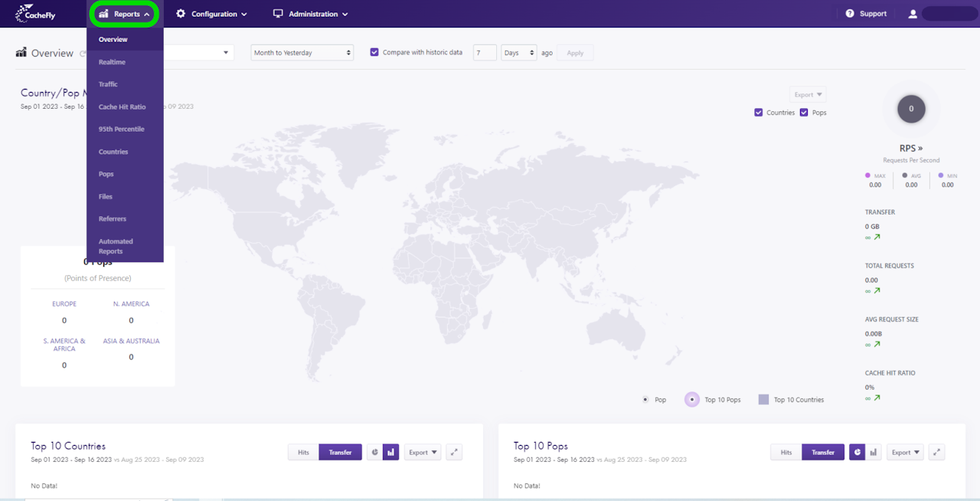Open the Days unit dropdown
This screenshot has height=501, width=980.
tap(518, 53)
